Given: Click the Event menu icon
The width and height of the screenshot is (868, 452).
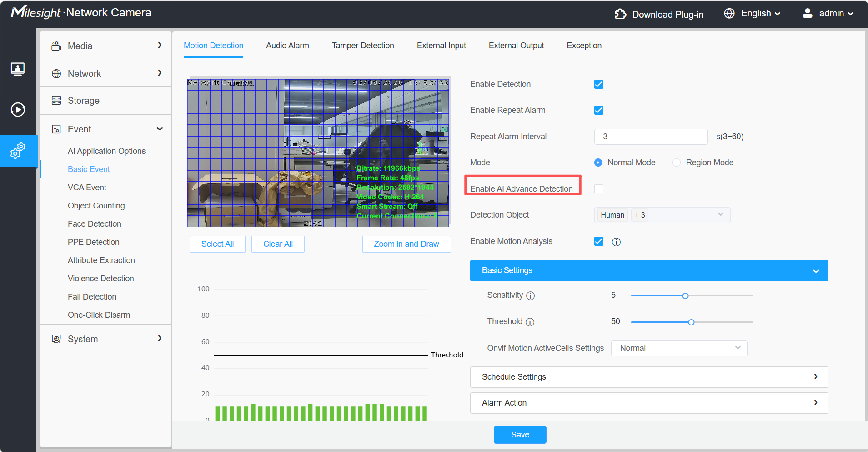Looking at the screenshot, I should click(x=56, y=129).
